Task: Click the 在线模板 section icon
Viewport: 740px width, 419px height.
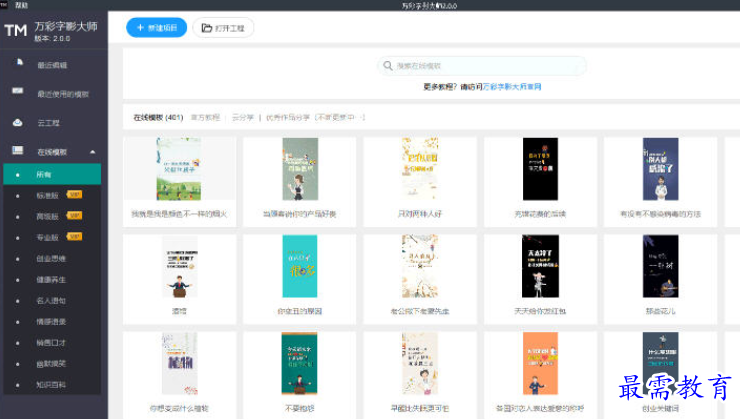Action: point(17,150)
